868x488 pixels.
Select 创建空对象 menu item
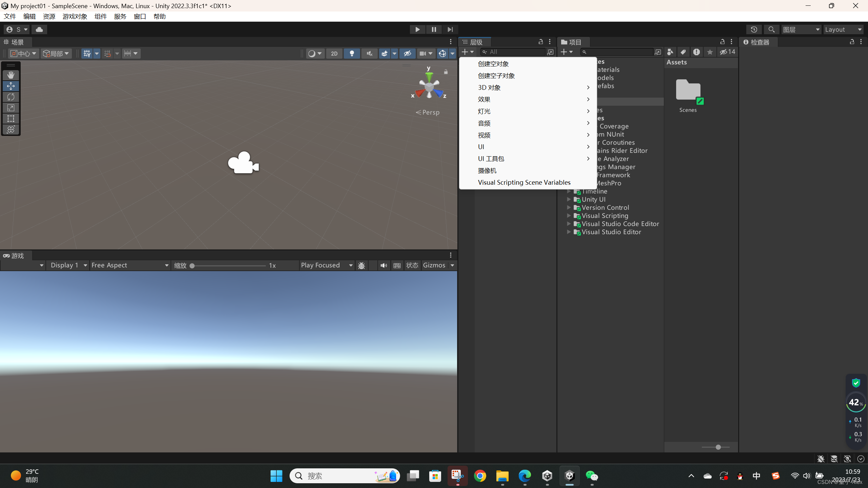point(493,64)
